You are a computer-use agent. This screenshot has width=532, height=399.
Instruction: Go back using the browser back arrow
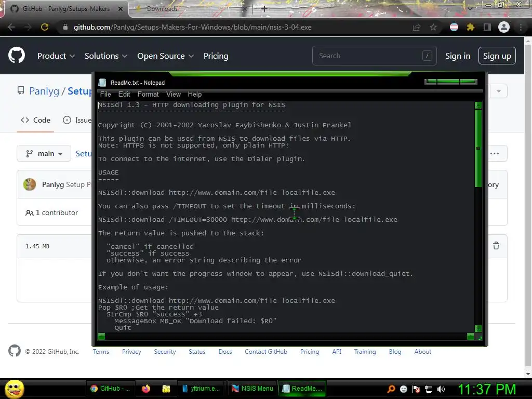point(11,27)
